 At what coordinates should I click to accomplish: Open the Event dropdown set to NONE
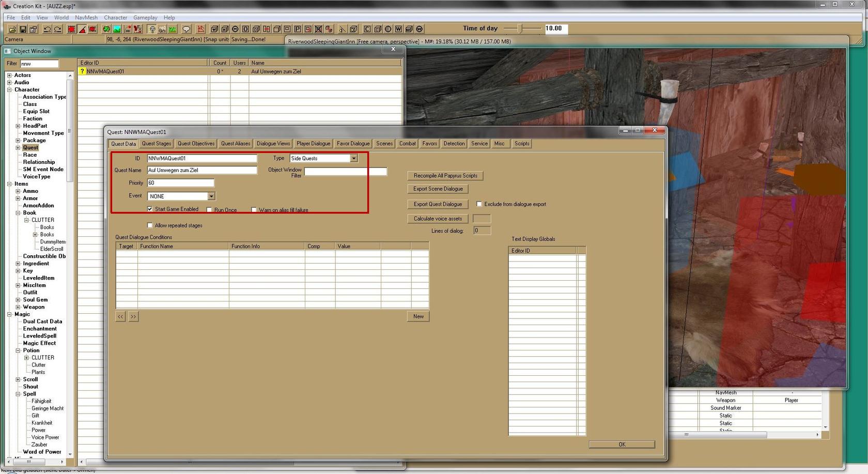coord(211,196)
